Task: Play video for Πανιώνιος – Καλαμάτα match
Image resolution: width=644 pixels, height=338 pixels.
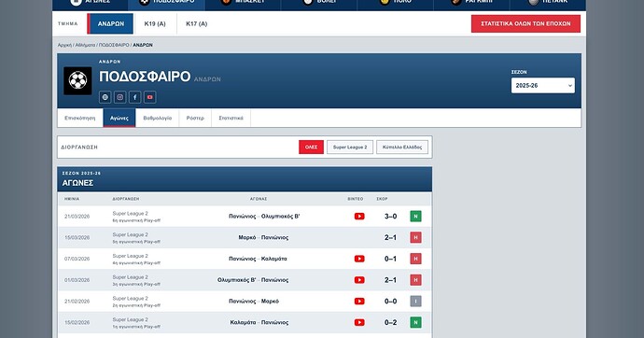Action: coord(359,259)
